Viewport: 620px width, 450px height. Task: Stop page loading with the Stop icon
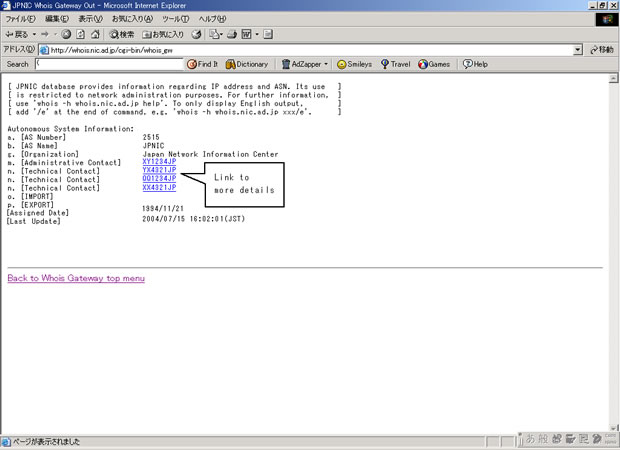66,34
